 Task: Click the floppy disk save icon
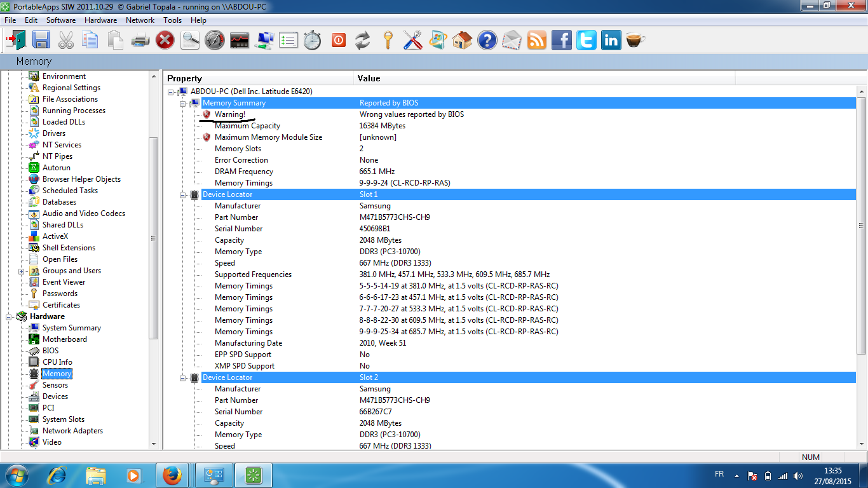[x=41, y=41]
